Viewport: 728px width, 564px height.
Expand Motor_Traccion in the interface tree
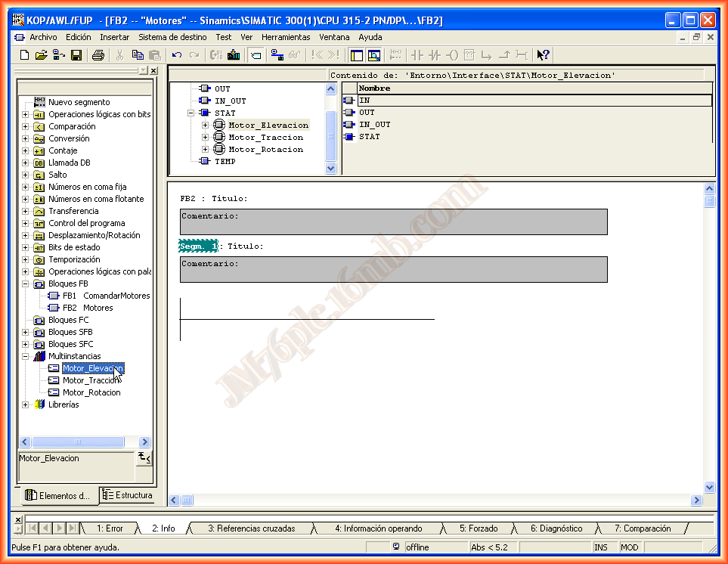tap(205, 138)
